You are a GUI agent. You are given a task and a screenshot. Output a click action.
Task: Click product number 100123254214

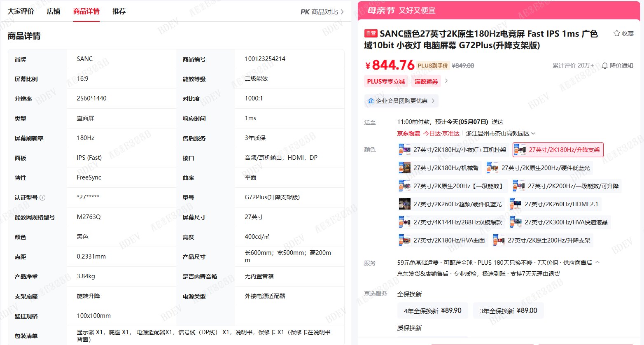(265, 59)
